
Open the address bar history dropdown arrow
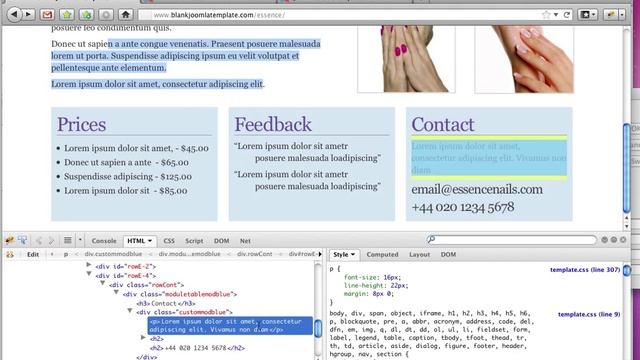pos(556,15)
